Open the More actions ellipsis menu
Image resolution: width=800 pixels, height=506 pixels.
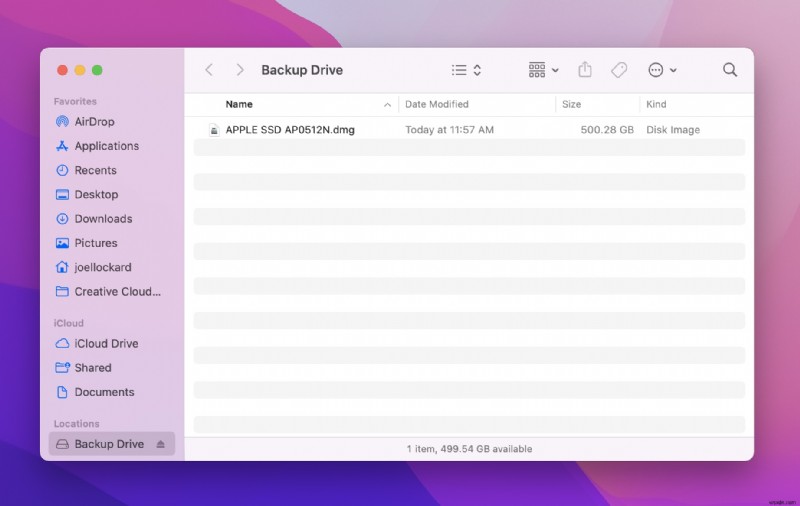(x=662, y=70)
